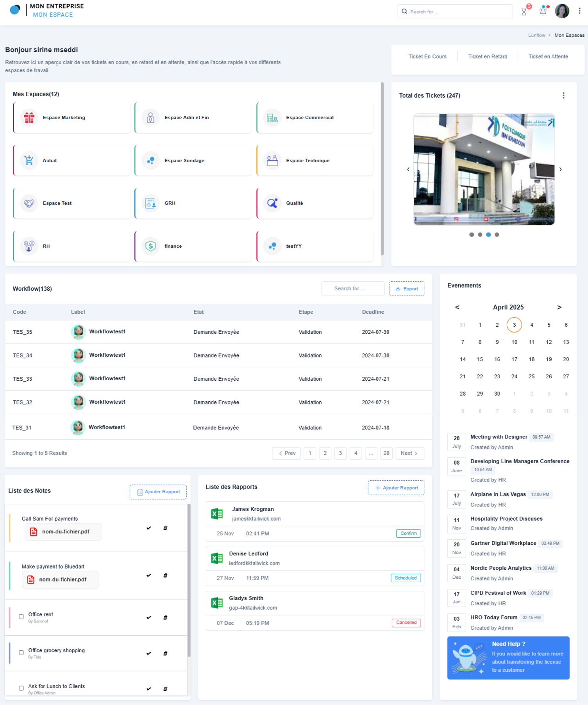588x705 pixels.
Task: Switch to Ticket en Retard tab
Action: point(488,57)
